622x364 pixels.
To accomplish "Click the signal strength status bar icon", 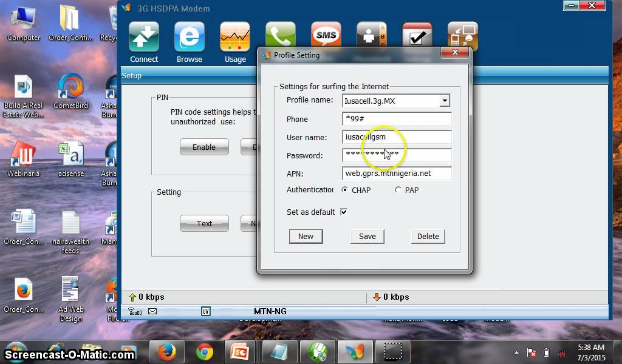I will tap(135, 312).
